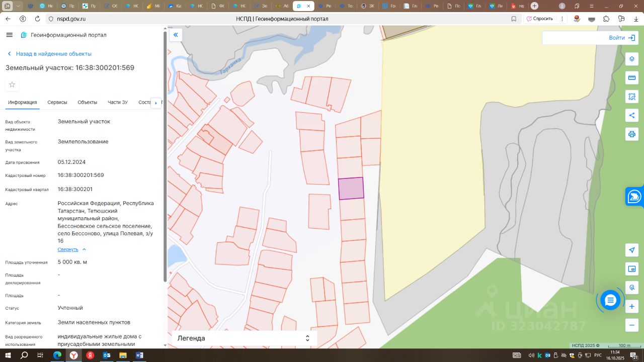644x362 pixels.
Task: Switch keyboard language РУС indicator
Action: click(598, 355)
